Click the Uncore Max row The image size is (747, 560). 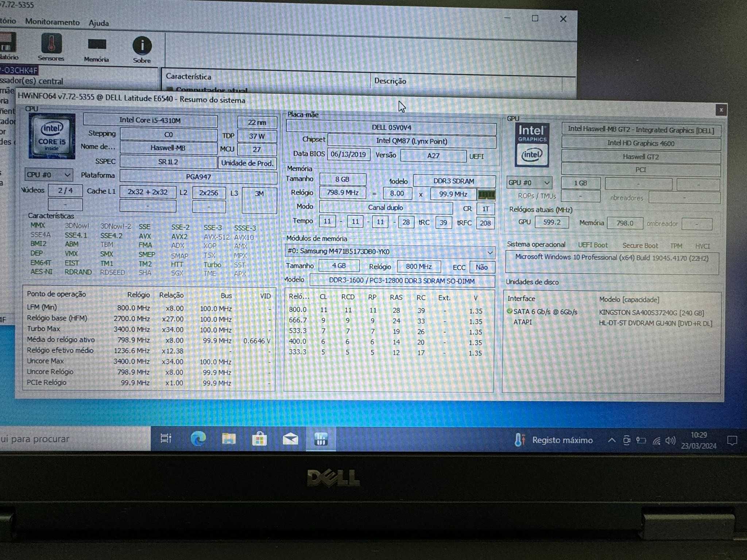(149, 361)
